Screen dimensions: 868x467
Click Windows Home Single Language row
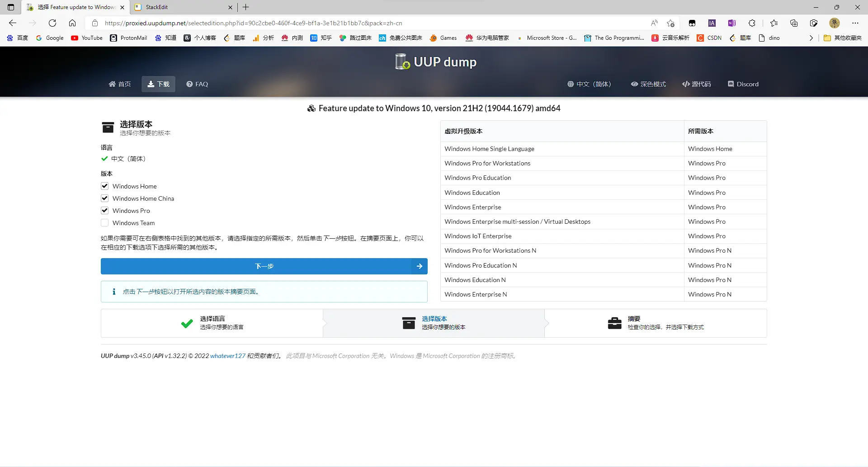(x=604, y=149)
